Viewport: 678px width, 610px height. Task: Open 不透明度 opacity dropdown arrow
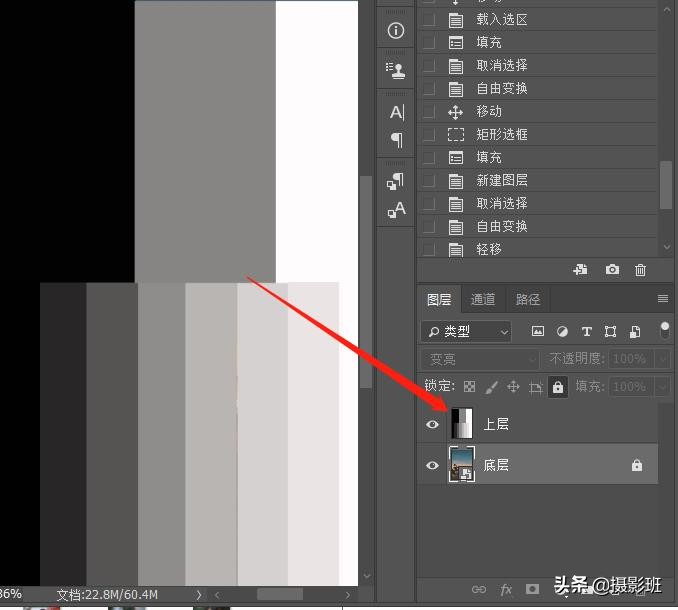[663, 359]
